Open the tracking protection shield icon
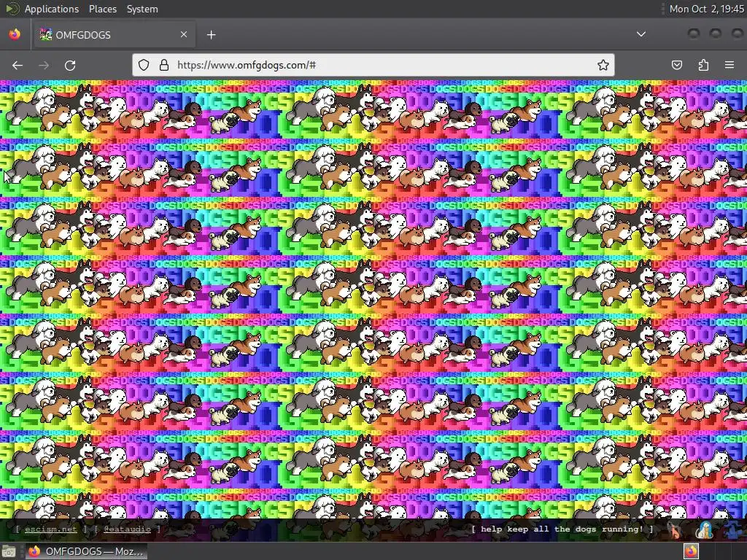Screen dimensions: 747x560 144,65
